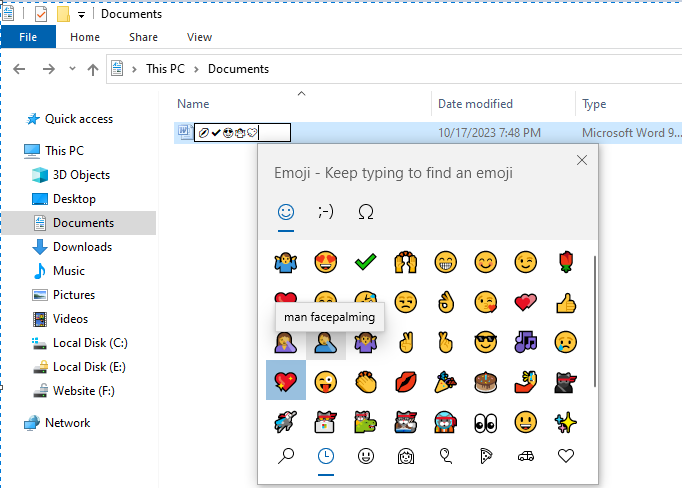Select Quick access in navigation pane

(x=79, y=119)
